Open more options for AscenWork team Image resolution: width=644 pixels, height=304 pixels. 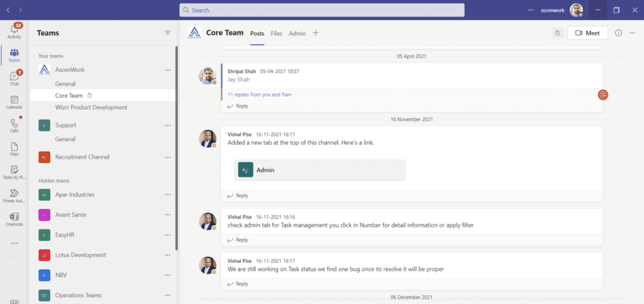pyautogui.click(x=167, y=70)
